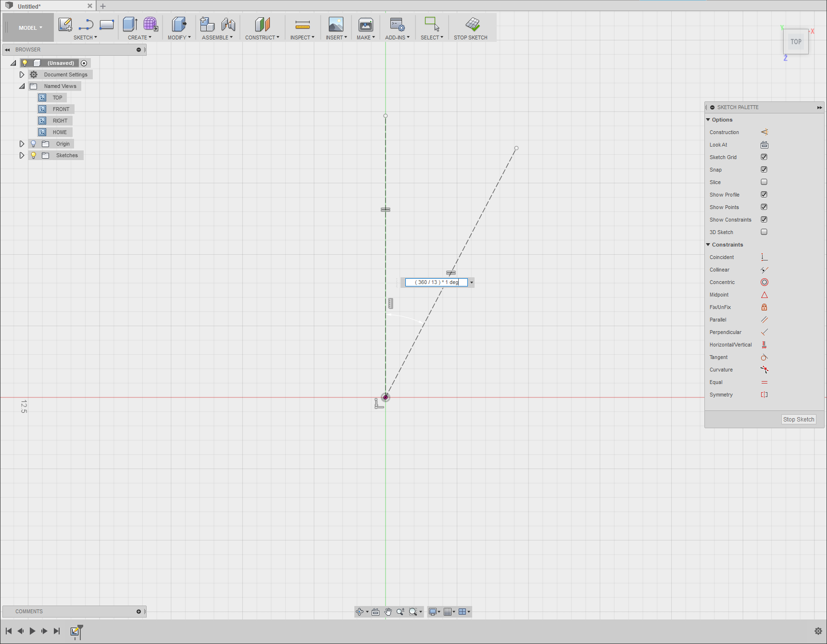The width and height of the screenshot is (827, 644).
Task: Click the angle dimension input field
Action: [436, 283]
